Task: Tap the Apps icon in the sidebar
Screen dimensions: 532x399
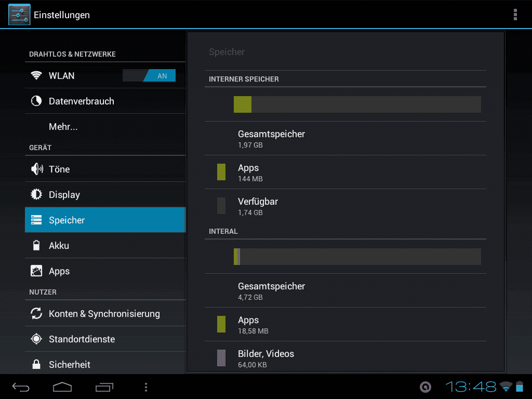Action: click(x=36, y=271)
